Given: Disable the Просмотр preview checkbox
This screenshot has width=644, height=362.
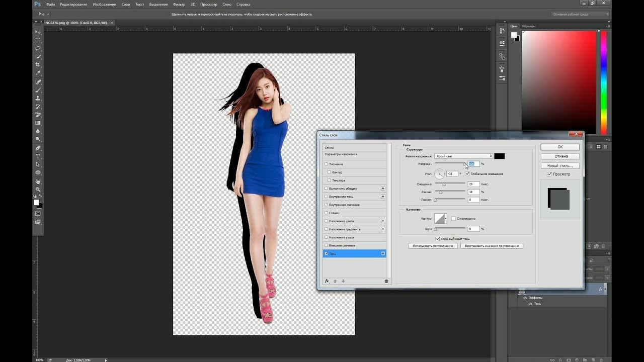Looking at the screenshot, I should point(549,174).
